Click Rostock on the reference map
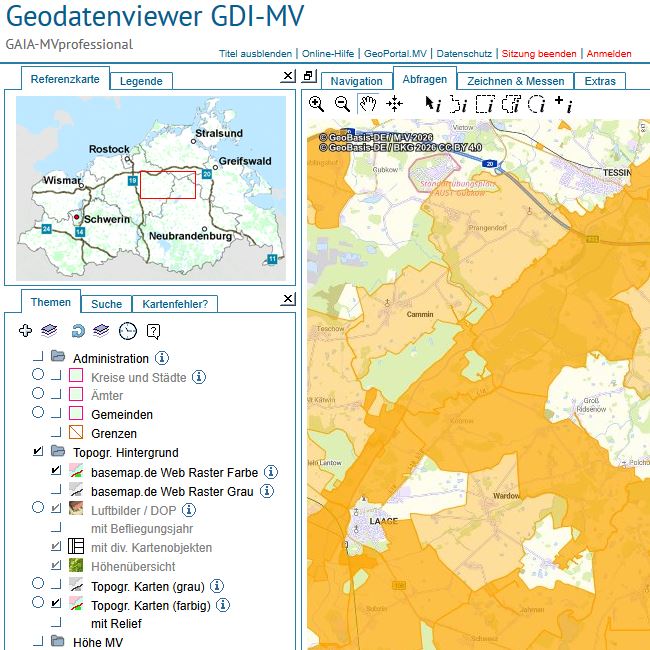The image size is (650, 650). (x=109, y=149)
